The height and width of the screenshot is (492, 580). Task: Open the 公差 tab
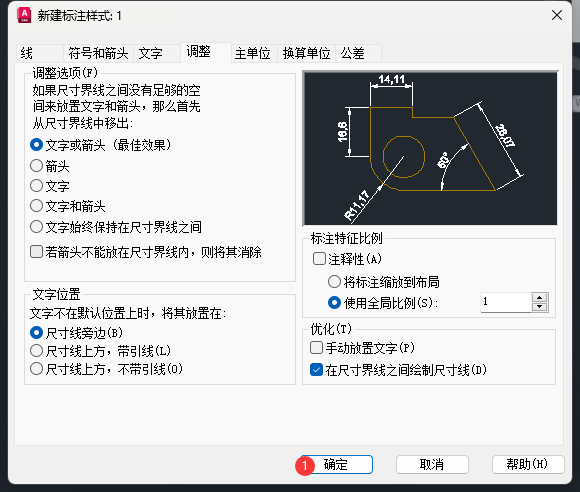pos(358,53)
